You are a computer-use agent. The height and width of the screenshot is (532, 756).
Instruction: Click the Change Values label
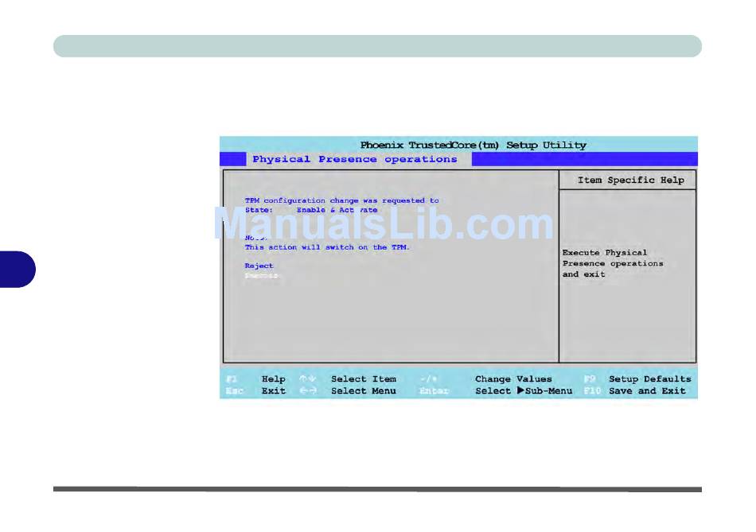tap(513, 379)
